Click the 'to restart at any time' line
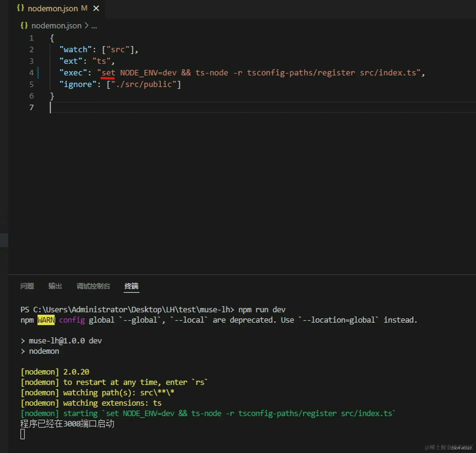476x453 pixels. point(114,382)
